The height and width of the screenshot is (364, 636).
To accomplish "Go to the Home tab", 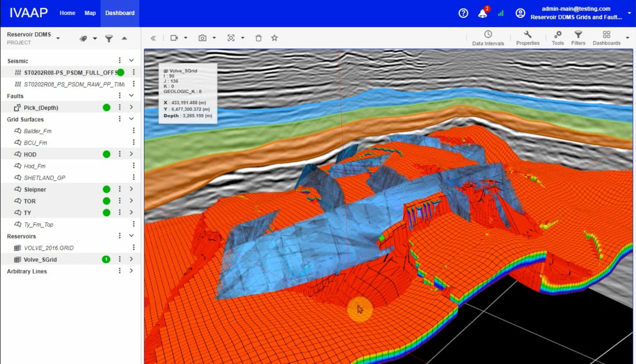I will (67, 13).
